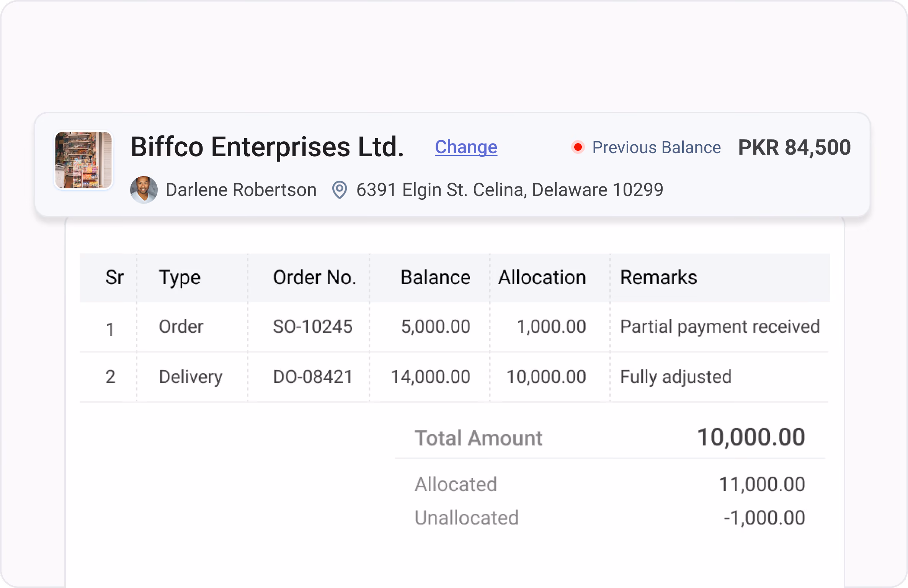Click order number SO-10245
Image resolution: width=908 pixels, height=588 pixels.
[x=313, y=327]
